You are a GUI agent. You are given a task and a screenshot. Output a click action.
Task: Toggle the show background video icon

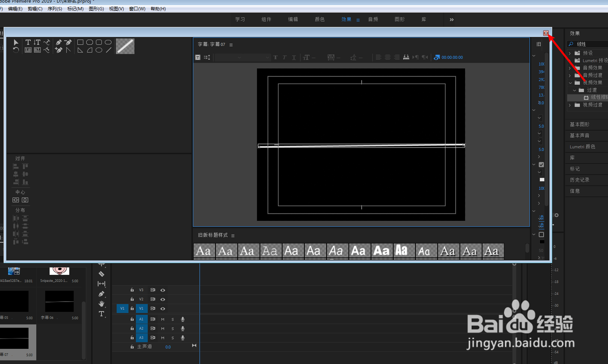[437, 57]
